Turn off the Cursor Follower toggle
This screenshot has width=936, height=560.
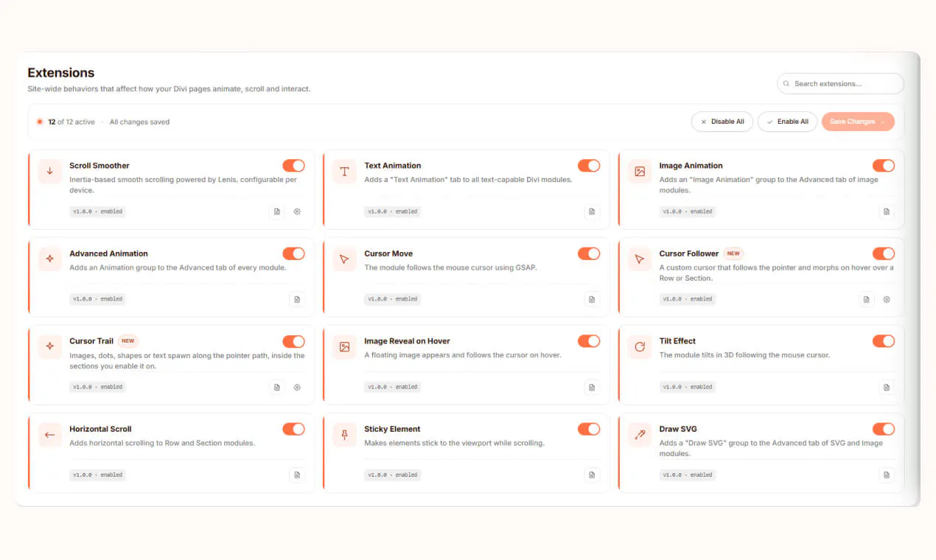click(x=884, y=253)
